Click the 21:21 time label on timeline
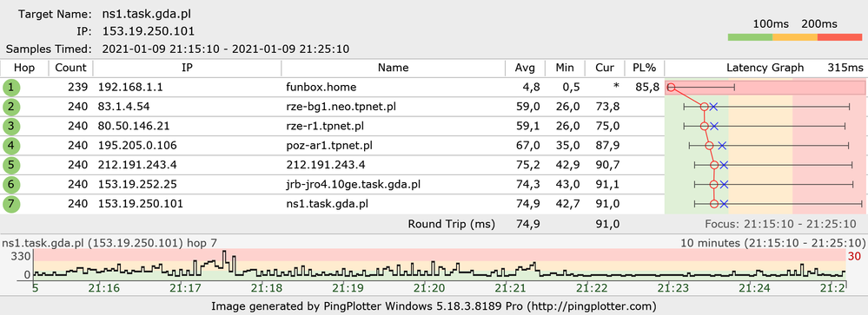868x315 pixels. click(509, 288)
